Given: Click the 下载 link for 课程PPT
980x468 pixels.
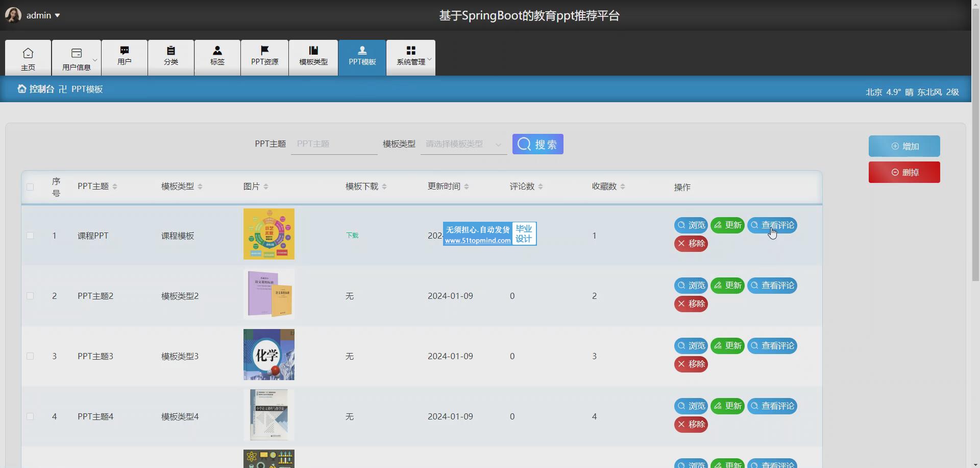Looking at the screenshot, I should tap(352, 236).
